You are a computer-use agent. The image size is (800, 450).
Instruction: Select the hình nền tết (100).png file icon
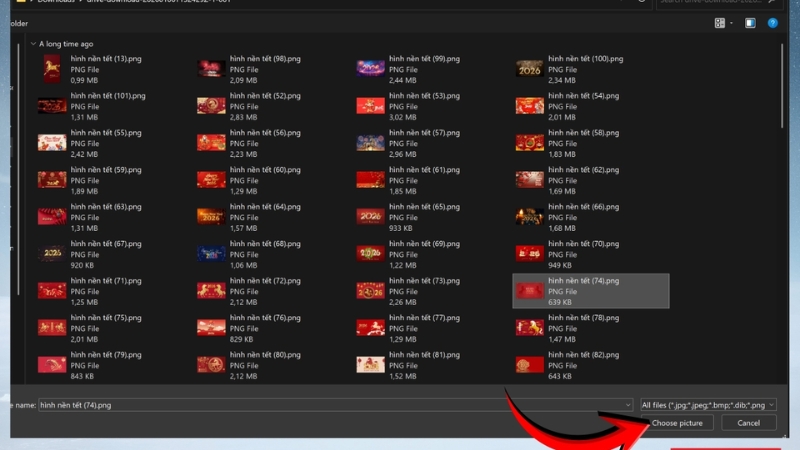[529, 68]
